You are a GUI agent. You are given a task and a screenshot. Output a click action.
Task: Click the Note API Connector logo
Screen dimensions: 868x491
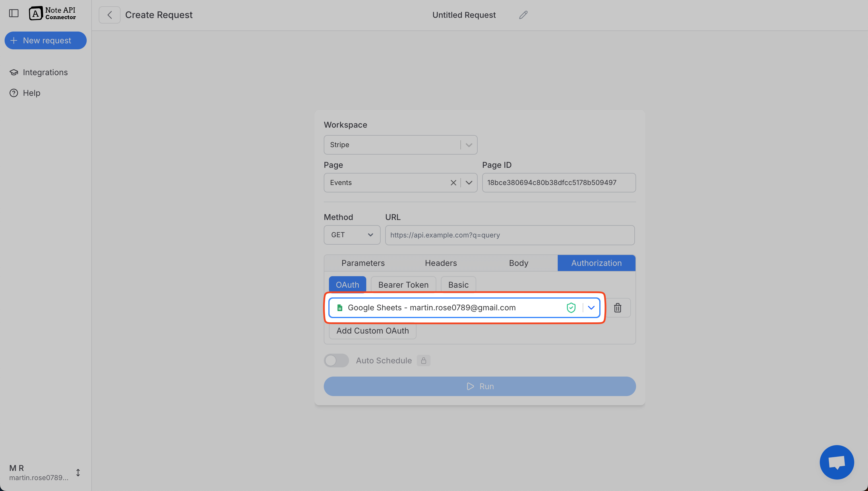click(53, 13)
